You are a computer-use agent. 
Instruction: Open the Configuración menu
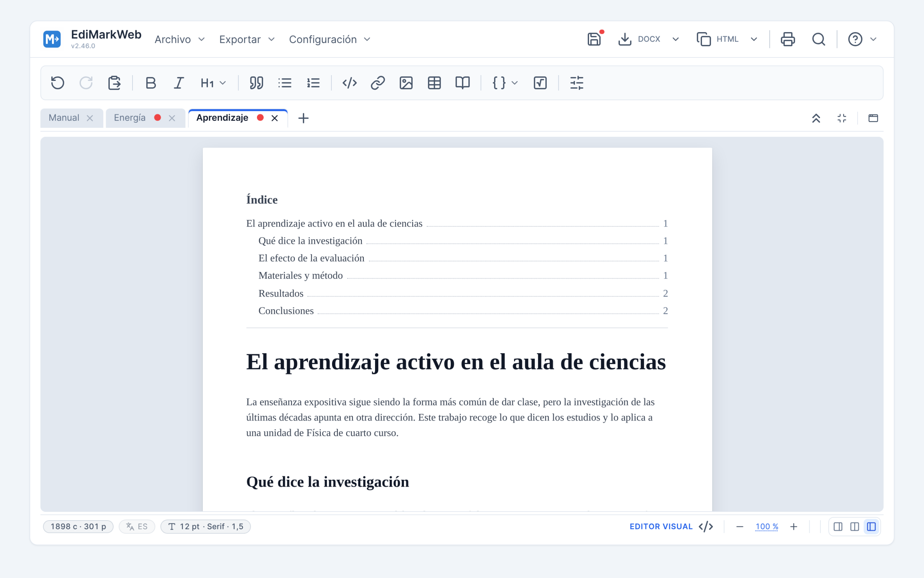pos(330,39)
